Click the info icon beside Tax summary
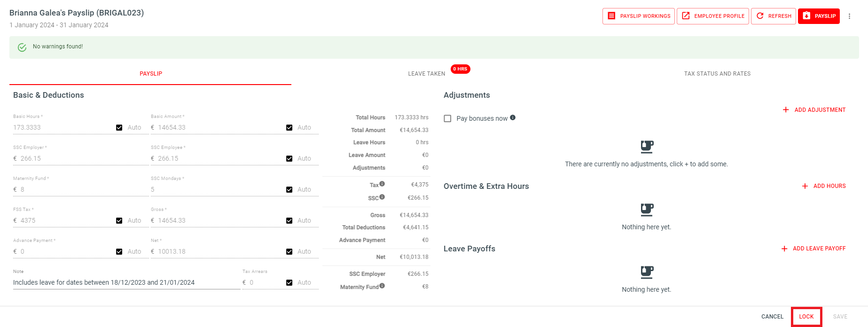The width and height of the screenshot is (868, 327). [382, 184]
